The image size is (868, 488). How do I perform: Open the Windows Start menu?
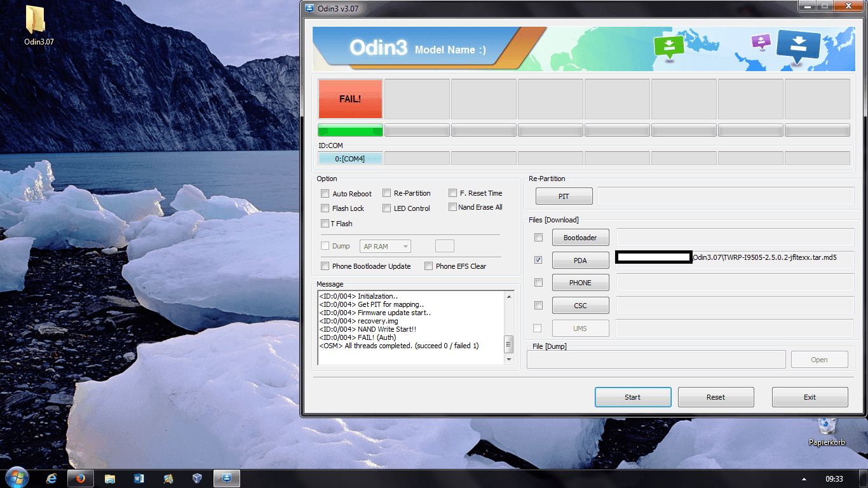tap(16, 478)
